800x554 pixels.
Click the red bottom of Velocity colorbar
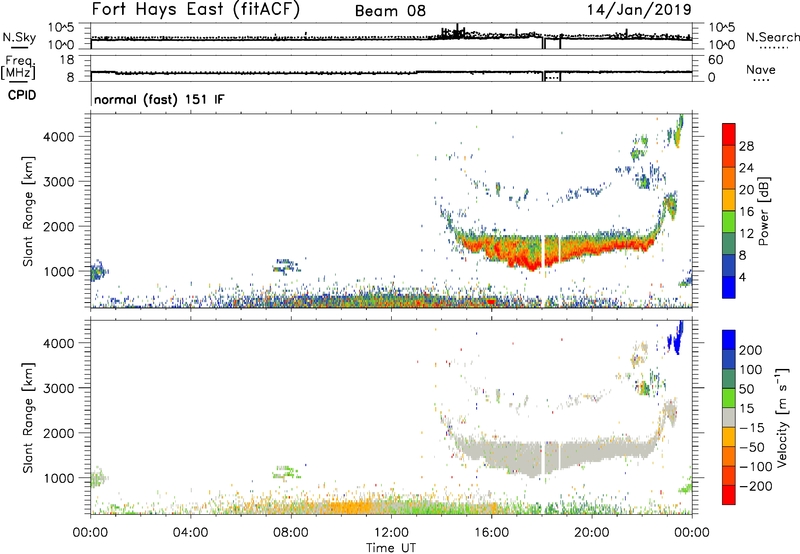pos(729,495)
